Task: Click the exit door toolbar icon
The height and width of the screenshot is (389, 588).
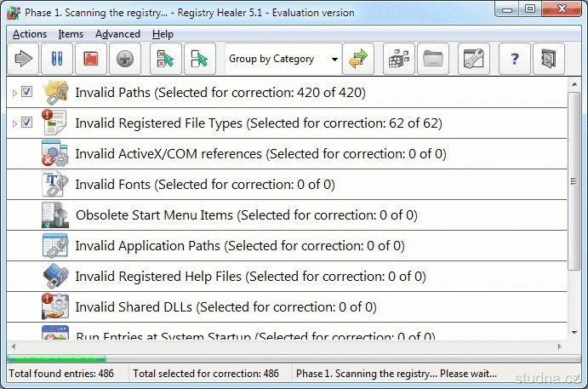Action: pyautogui.click(x=548, y=59)
